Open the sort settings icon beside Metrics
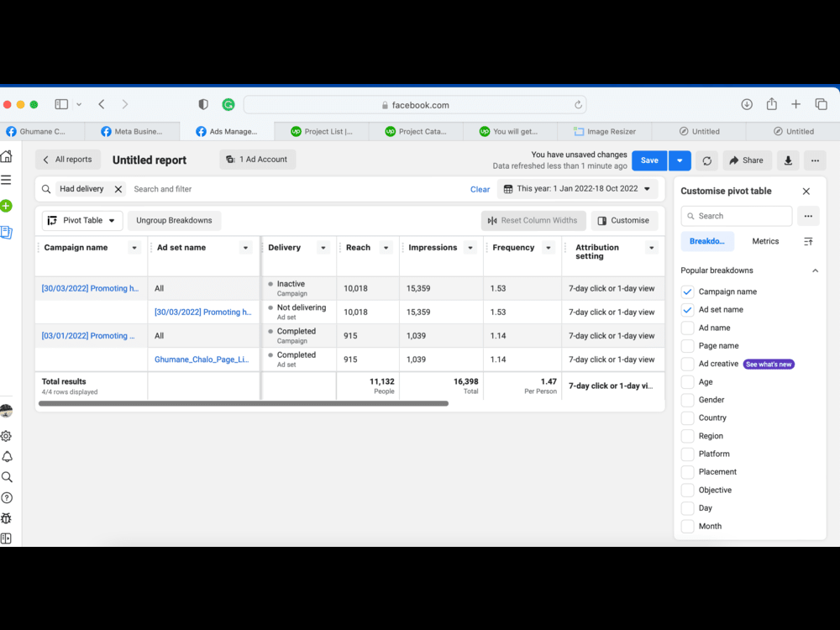 [808, 242]
